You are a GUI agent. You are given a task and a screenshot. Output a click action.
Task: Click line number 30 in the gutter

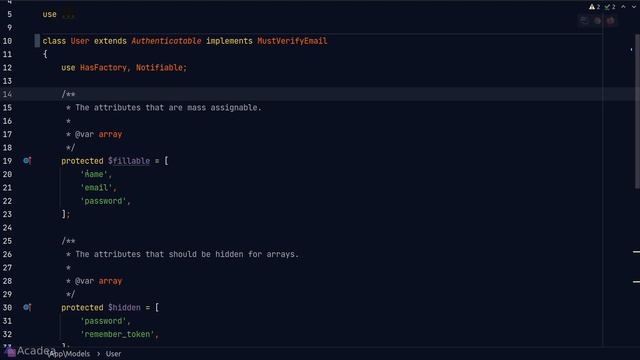pos(7,307)
